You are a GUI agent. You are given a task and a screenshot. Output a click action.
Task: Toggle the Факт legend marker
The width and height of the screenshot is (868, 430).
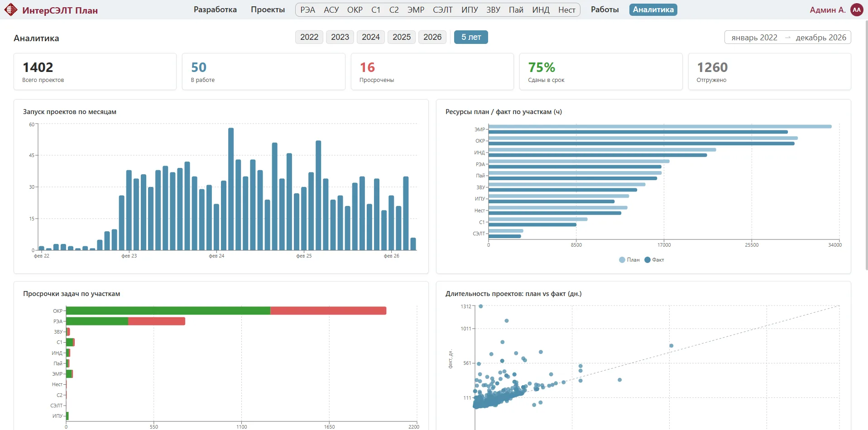coord(647,260)
